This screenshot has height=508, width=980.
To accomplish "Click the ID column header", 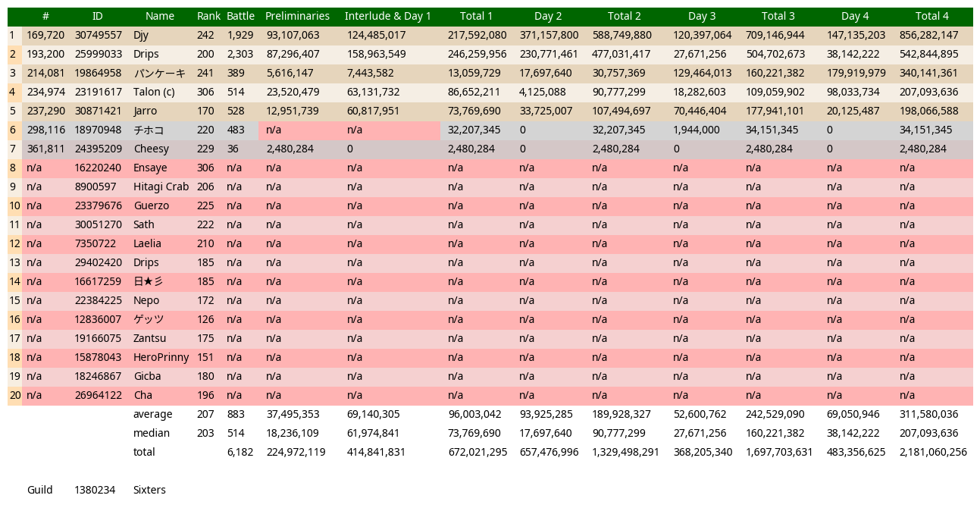I will coord(98,16).
